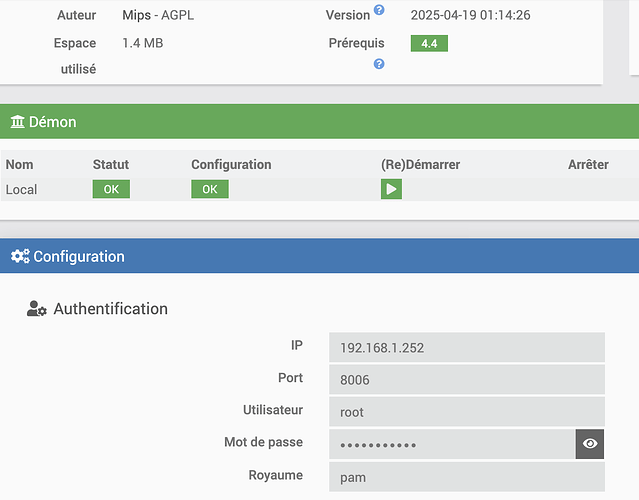The width and height of the screenshot is (639, 500).
Task: Click the Mips author name
Action: click(x=137, y=16)
